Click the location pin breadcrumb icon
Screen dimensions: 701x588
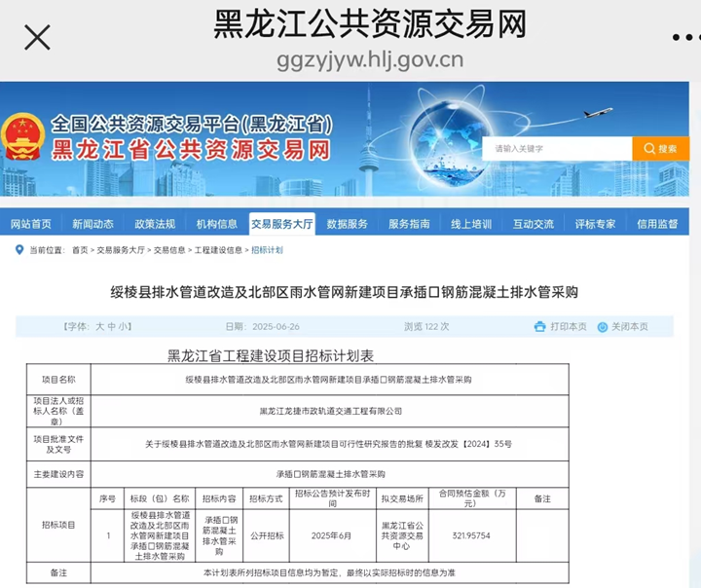tap(19, 250)
